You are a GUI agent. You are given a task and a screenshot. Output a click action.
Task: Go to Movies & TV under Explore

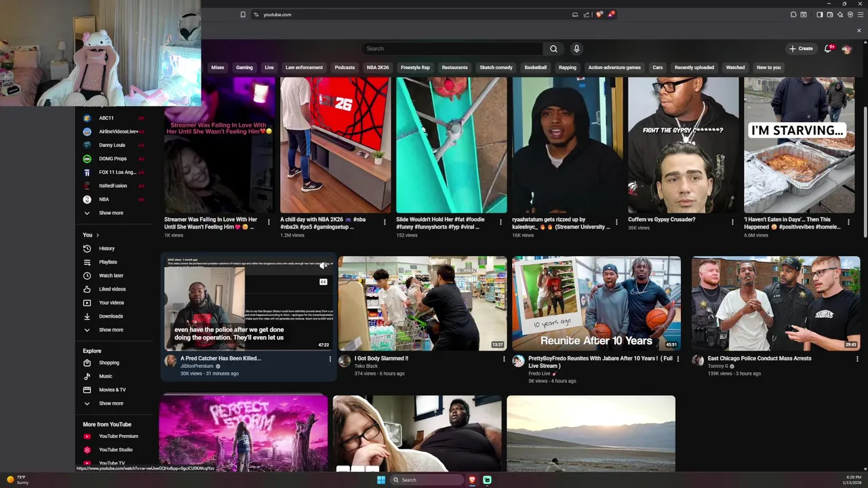[x=113, y=390]
